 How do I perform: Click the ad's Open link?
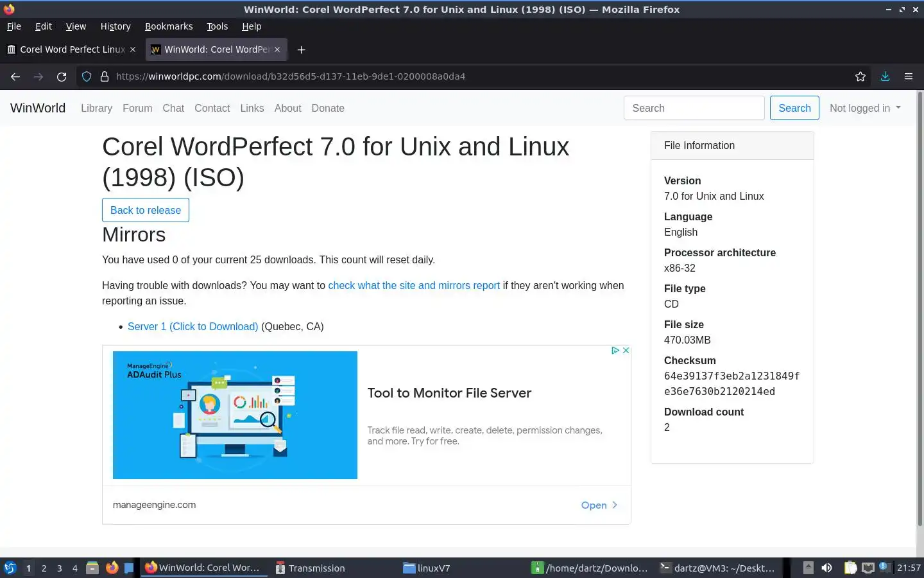[599, 505]
